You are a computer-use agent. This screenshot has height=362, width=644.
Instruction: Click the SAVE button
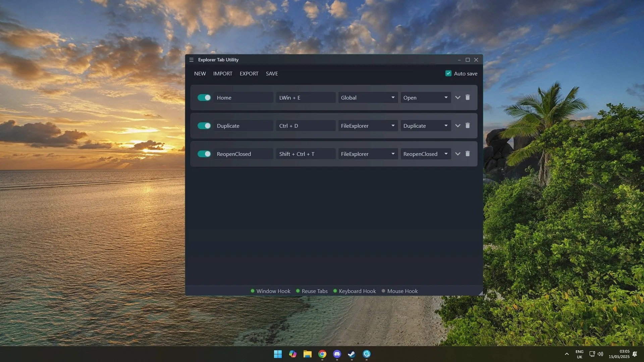(272, 74)
